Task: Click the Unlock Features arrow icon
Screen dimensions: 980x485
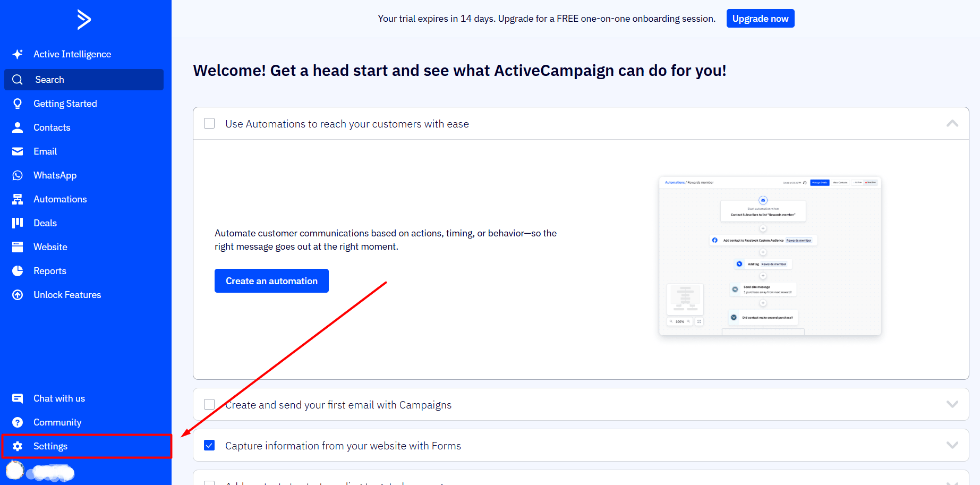Action: 18,295
